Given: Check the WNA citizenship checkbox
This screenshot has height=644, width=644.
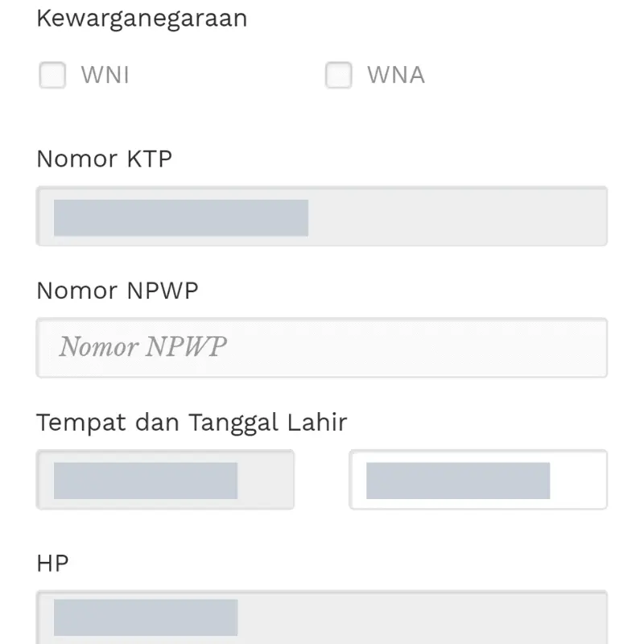Looking at the screenshot, I should click(339, 75).
